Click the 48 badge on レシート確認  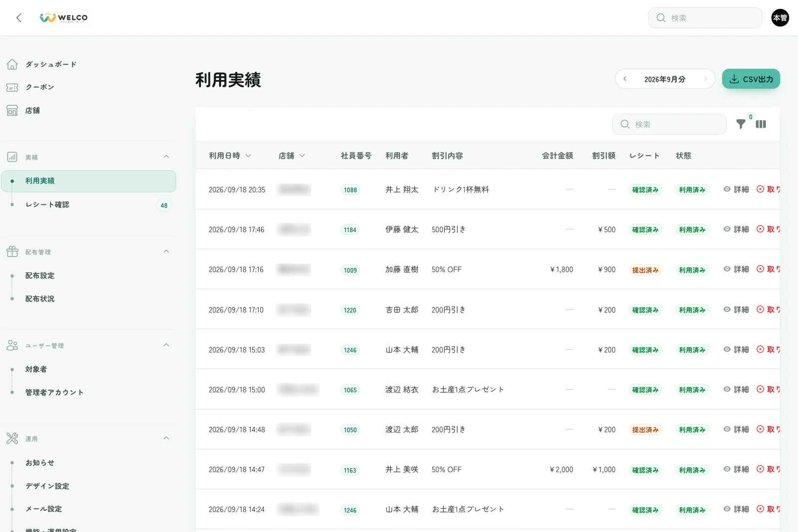pyautogui.click(x=164, y=205)
